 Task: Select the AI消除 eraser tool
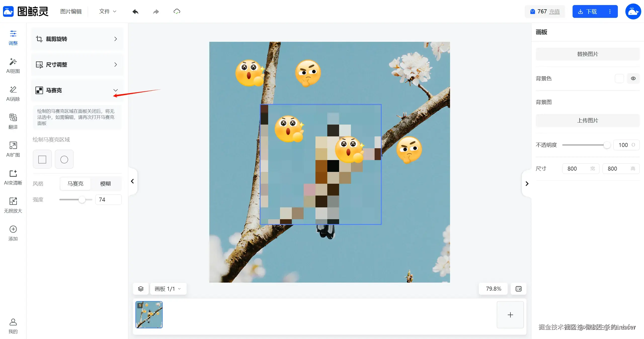[x=13, y=93]
